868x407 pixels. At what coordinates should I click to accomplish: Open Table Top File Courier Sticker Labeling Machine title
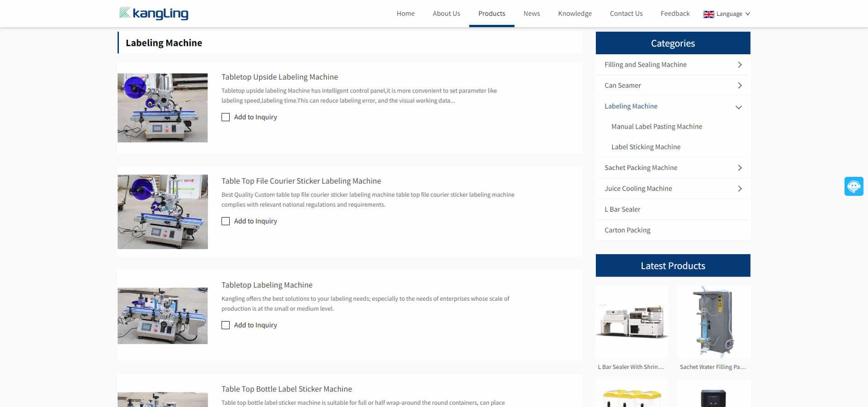click(x=301, y=181)
